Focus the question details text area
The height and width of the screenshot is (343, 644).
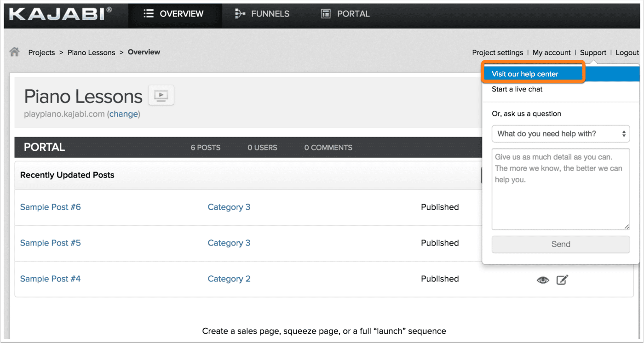pos(561,189)
